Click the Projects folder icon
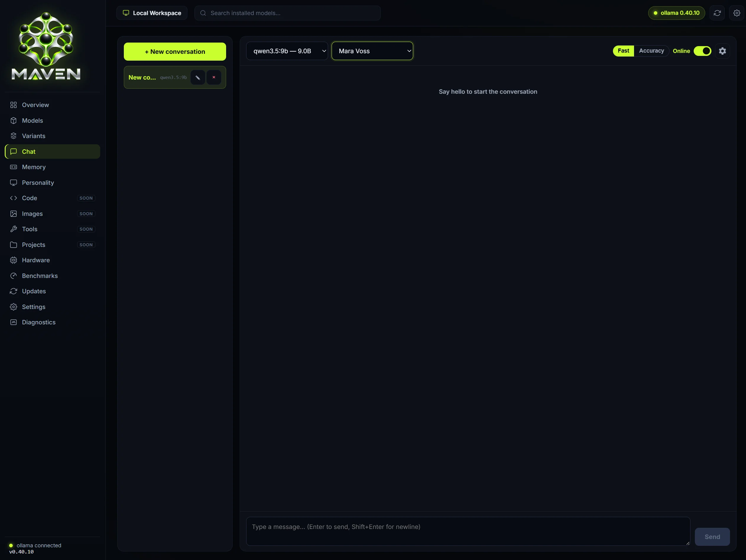746x560 pixels. click(14, 245)
